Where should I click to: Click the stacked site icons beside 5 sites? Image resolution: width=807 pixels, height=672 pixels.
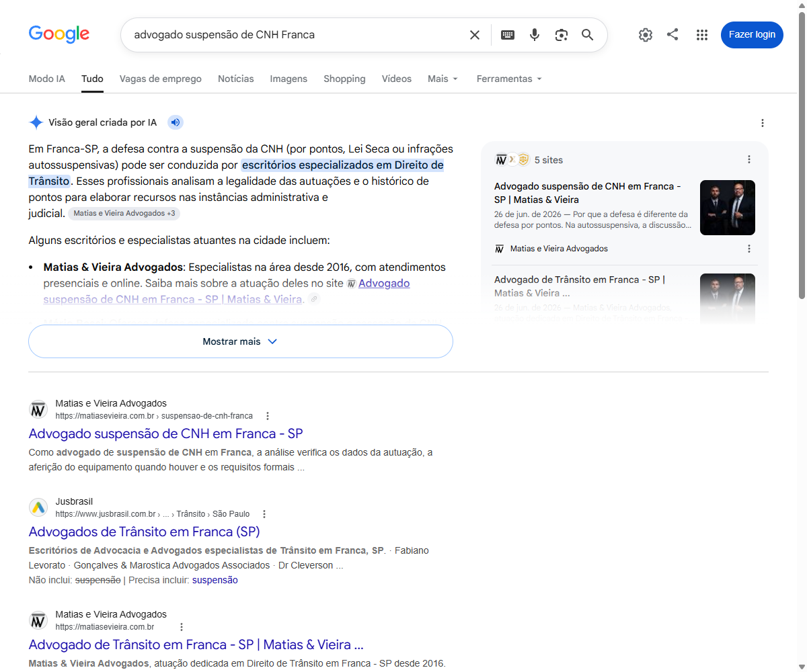click(512, 159)
